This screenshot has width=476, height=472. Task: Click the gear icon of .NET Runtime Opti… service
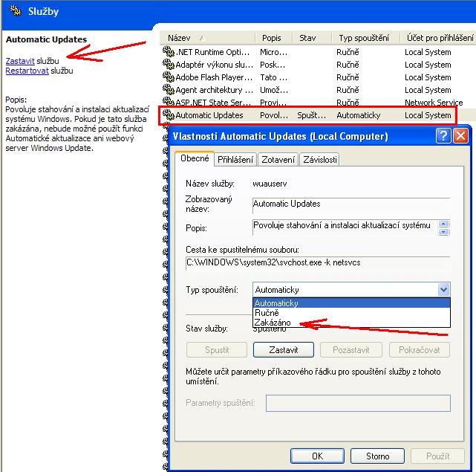[x=168, y=51]
